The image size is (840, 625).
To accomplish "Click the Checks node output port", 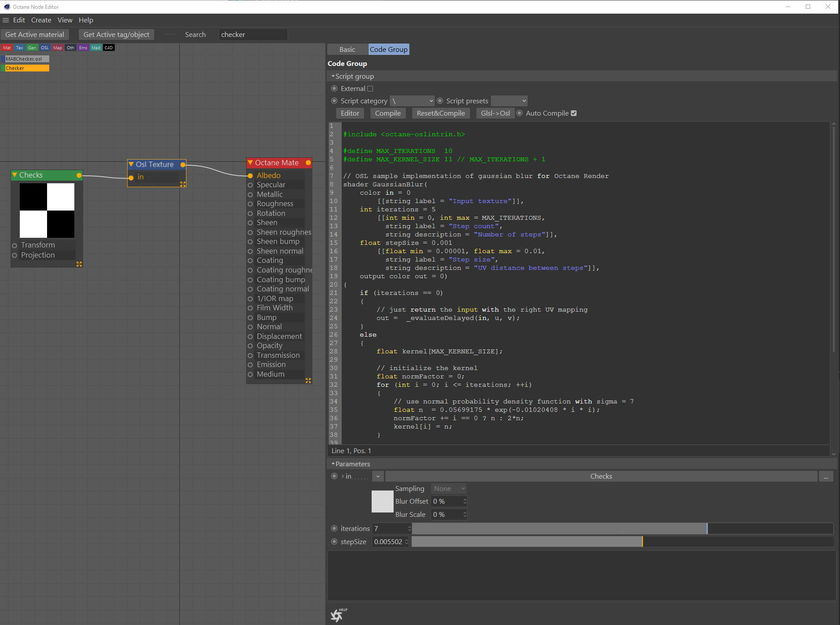I will (x=79, y=175).
